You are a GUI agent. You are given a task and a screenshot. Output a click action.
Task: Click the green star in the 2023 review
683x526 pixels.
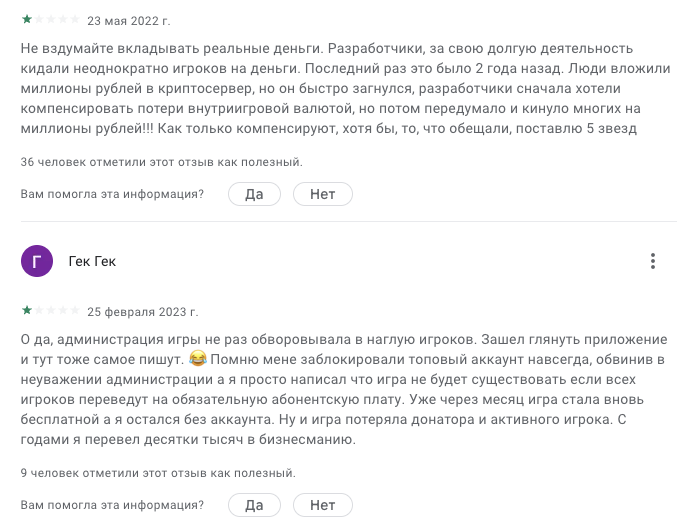[26, 311]
